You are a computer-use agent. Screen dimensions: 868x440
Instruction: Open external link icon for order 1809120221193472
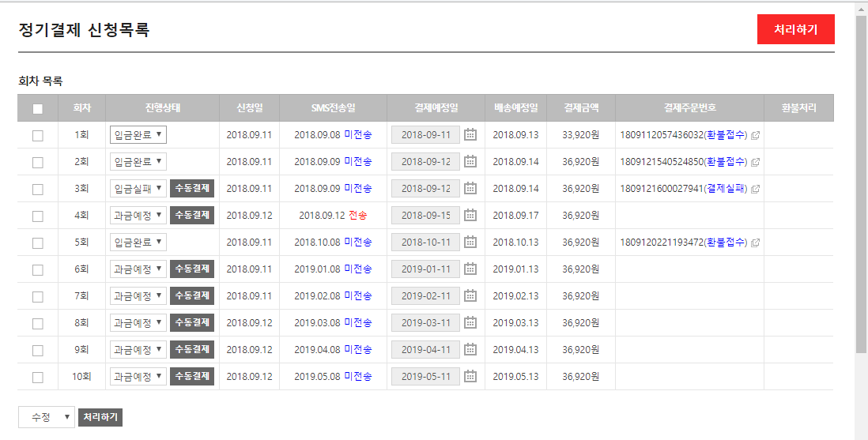click(755, 243)
